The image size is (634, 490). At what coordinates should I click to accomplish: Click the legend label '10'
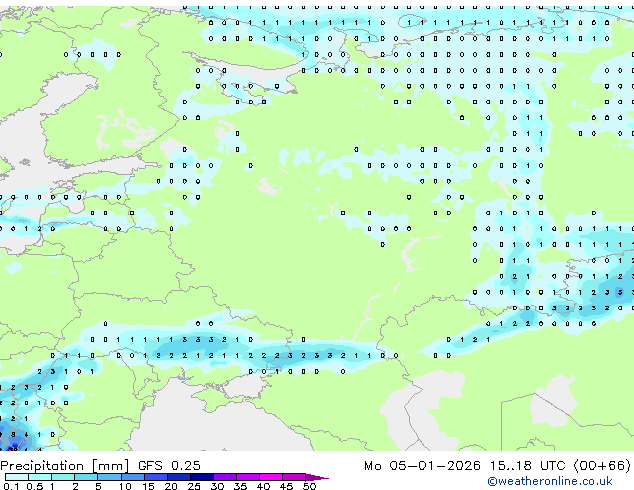point(125,486)
